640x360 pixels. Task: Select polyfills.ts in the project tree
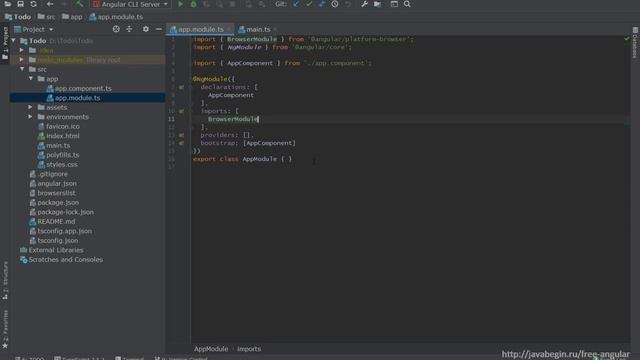tap(62, 155)
